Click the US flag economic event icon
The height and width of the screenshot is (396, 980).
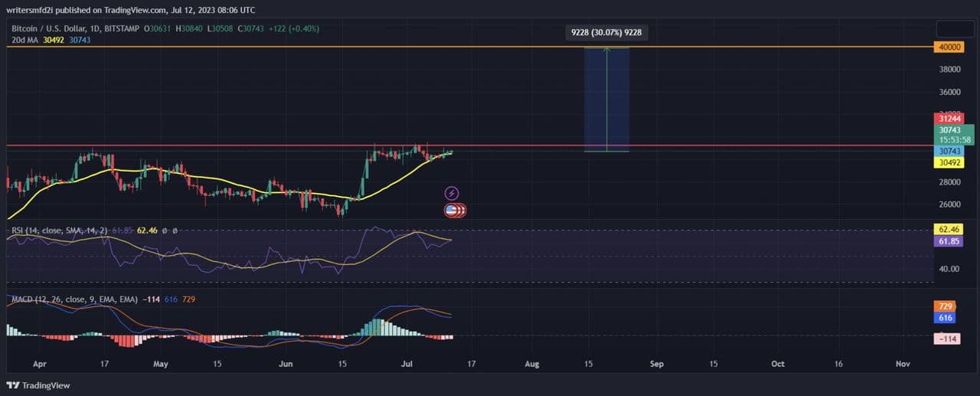[x=451, y=210]
